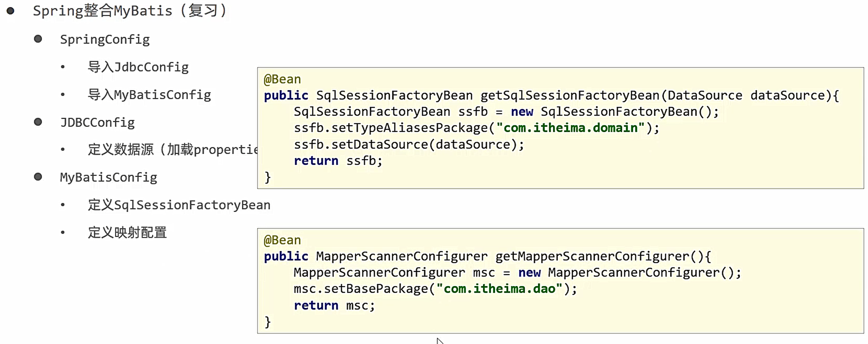The width and height of the screenshot is (868, 344).
Task: Click the '定义映射配置' bullet item
Action: point(127,232)
